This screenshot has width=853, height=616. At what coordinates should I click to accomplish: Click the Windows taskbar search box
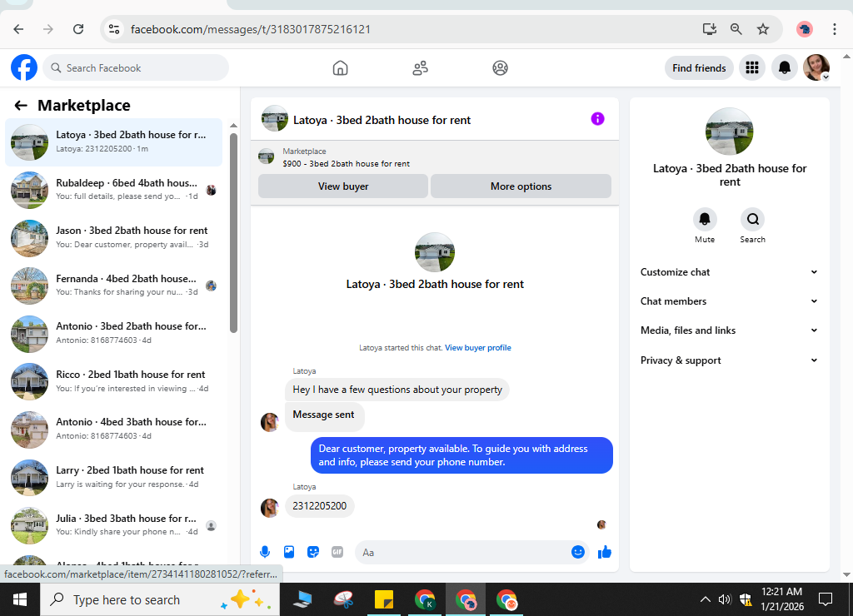(x=160, y=599)
